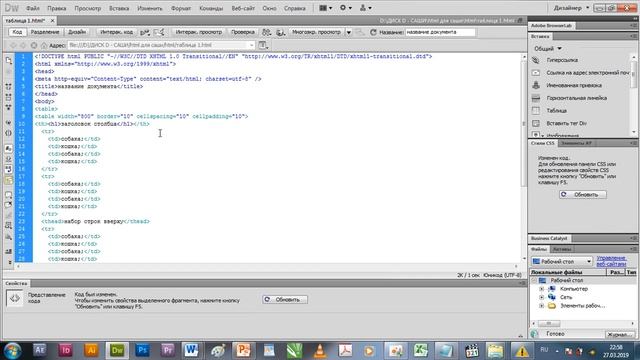Open Illustrator from the taskbar
Image resolution: width=640 pixels, height=360 pixels.
pyautogui.click(x=91, y=350)
